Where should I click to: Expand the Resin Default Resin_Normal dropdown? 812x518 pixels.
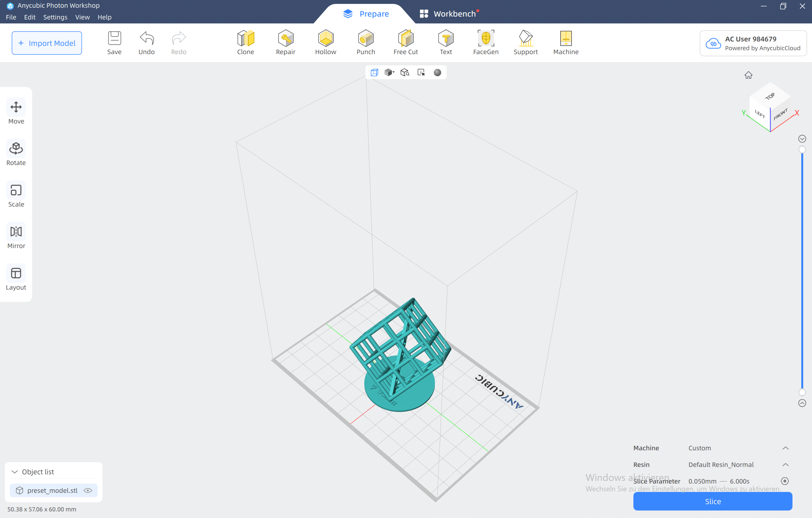(x=785, y=464)
